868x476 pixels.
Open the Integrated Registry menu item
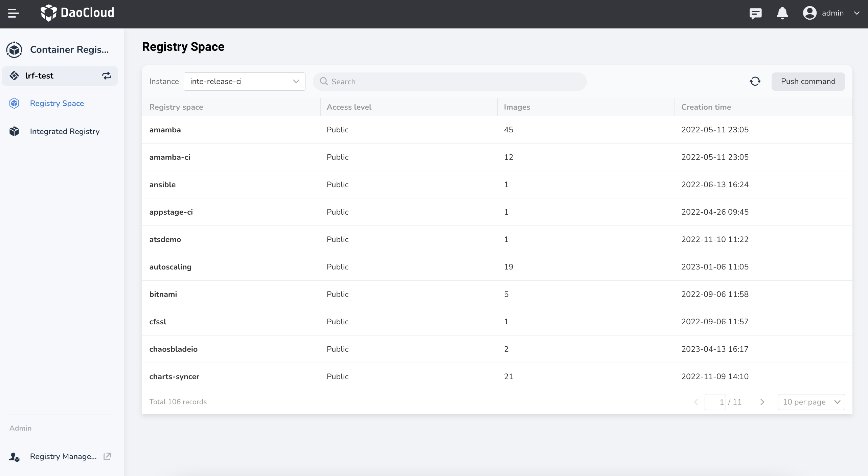(65, 131)
